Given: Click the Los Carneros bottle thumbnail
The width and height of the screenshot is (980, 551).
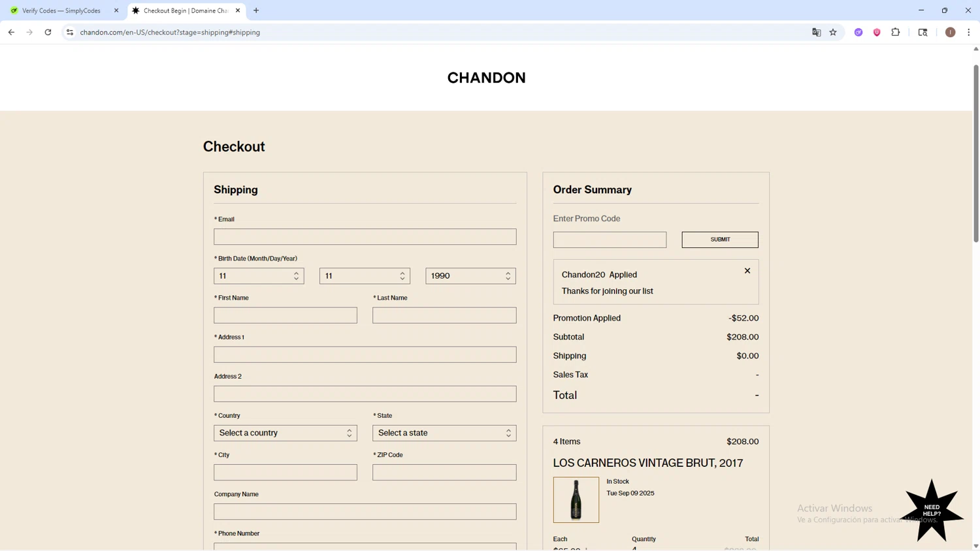Looking at the screenshot, I should click(576, 499).
